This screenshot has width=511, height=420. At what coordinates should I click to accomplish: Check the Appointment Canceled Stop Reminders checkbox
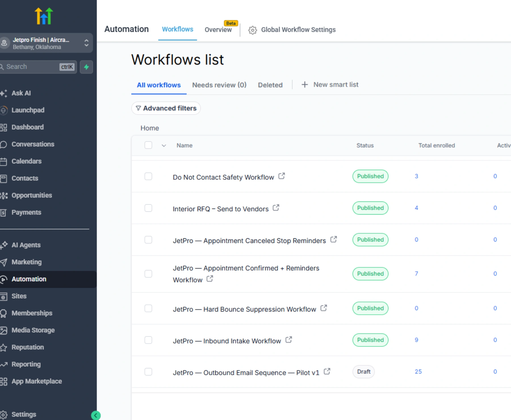(148, 240)
